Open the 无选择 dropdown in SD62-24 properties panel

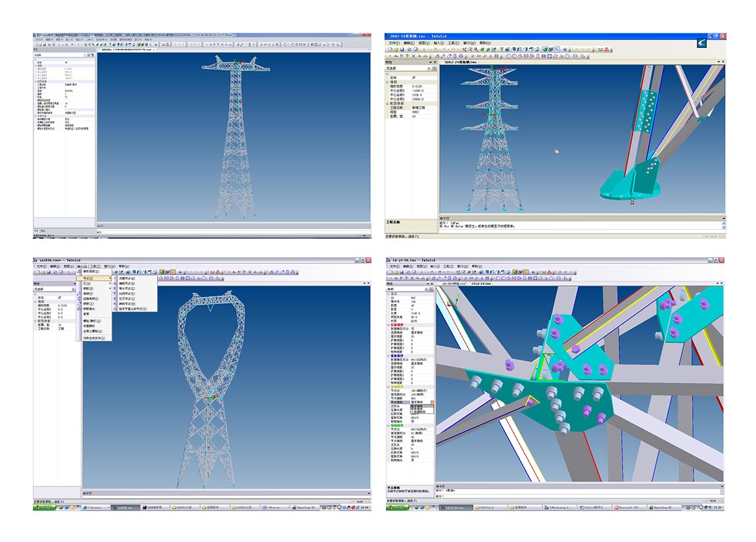pos(428,68)
